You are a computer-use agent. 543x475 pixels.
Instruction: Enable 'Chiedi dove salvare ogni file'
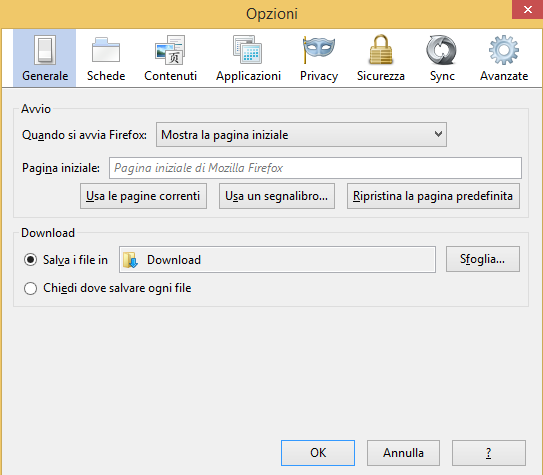30,288
